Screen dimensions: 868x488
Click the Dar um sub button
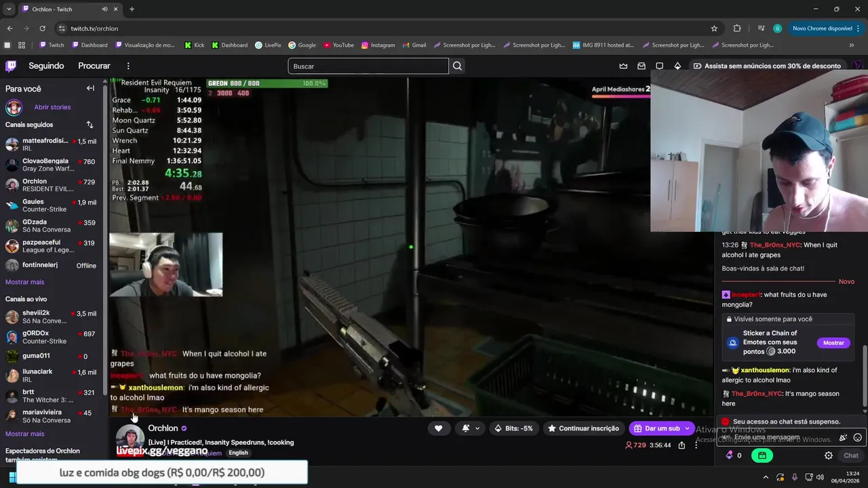(656, 428)
